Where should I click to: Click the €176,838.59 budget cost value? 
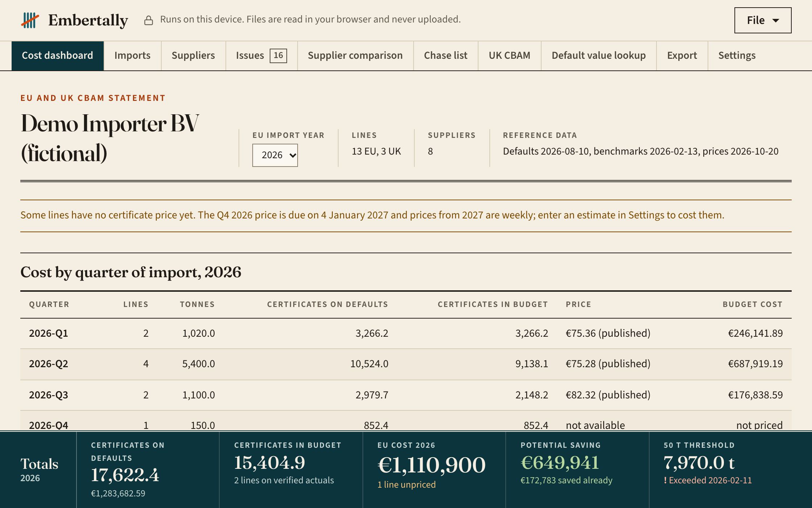(755, 395)
